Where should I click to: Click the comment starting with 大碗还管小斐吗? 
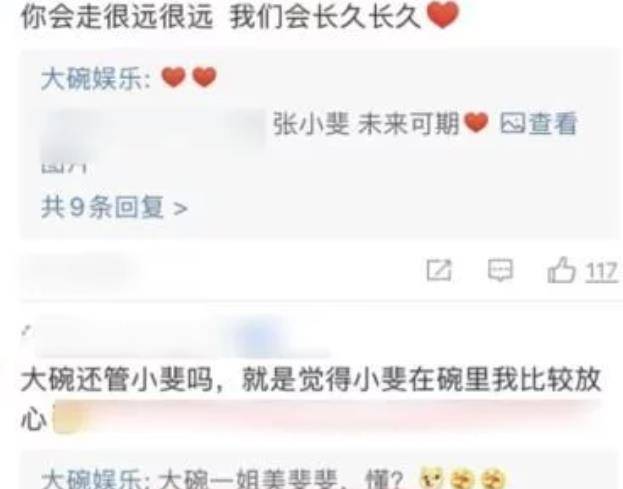pyautogui.click(x=311, y=399)
